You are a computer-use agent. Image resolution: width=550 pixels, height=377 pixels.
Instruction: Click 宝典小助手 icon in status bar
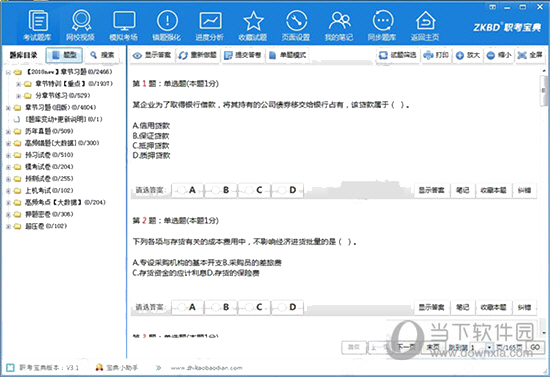pyautogui.click(x=100, y=367)
